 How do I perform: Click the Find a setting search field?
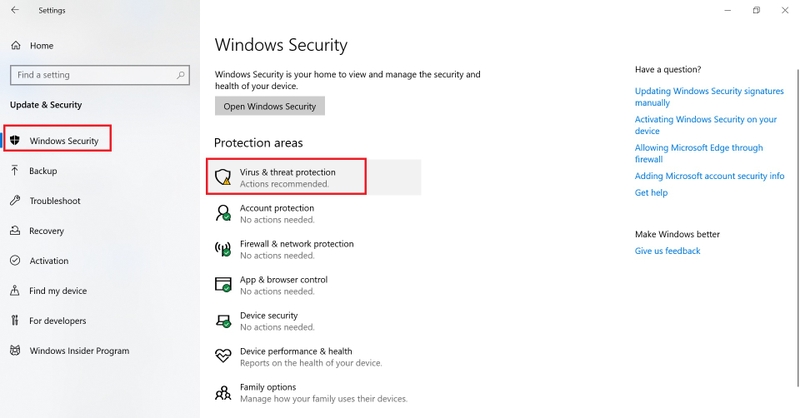pos(100,75)
